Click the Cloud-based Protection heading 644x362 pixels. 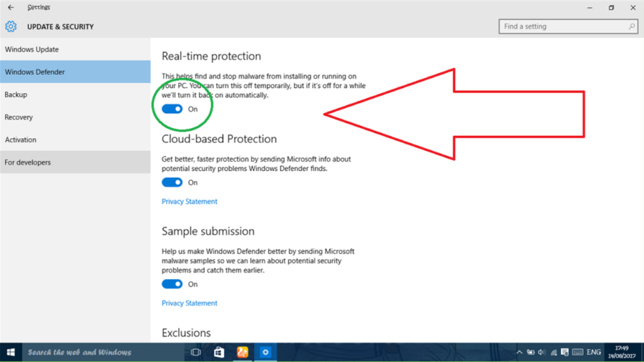click(x=219, y=139)
